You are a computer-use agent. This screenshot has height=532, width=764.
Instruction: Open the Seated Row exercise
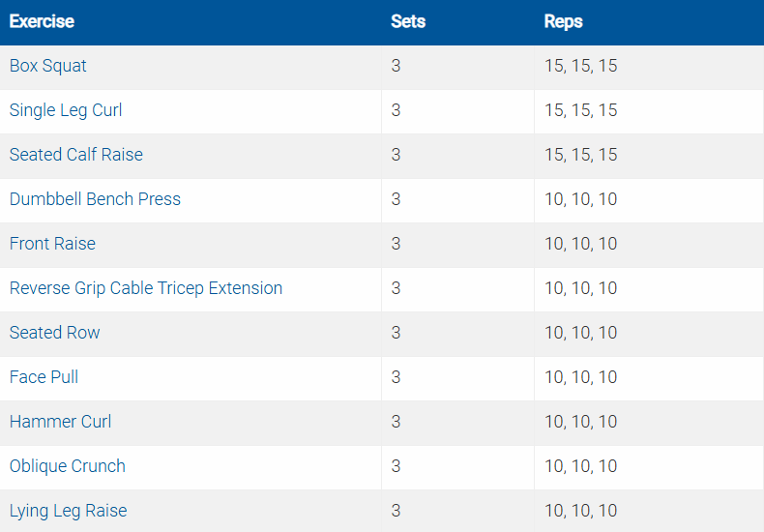pyautogui.click(x=55, y=333)
